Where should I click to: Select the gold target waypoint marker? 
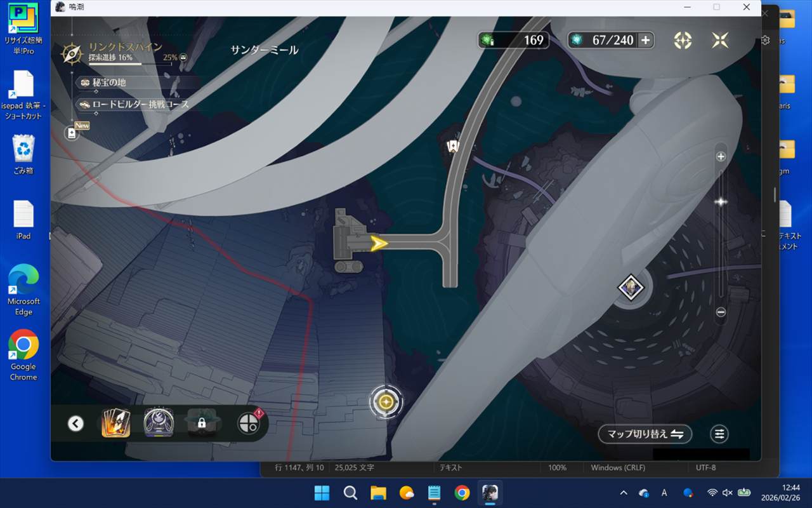tap(386, 402)
